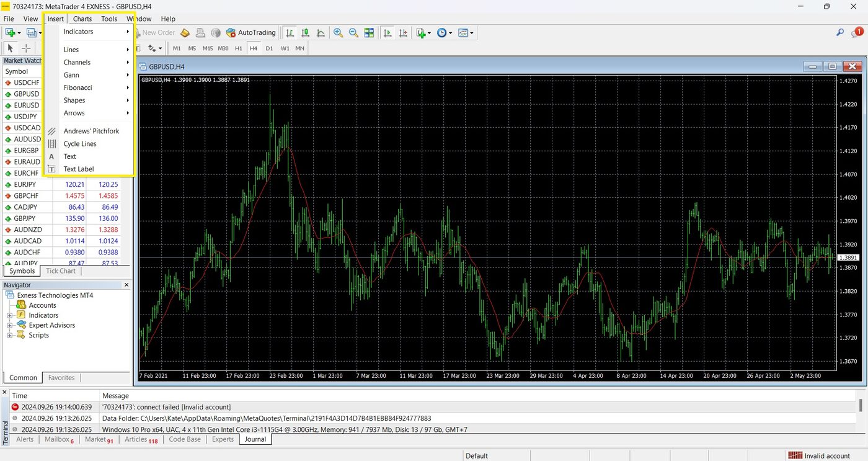This screenshot has height=461, width=868.
Task: Close the Navigator panel
Action: [126, 285]
